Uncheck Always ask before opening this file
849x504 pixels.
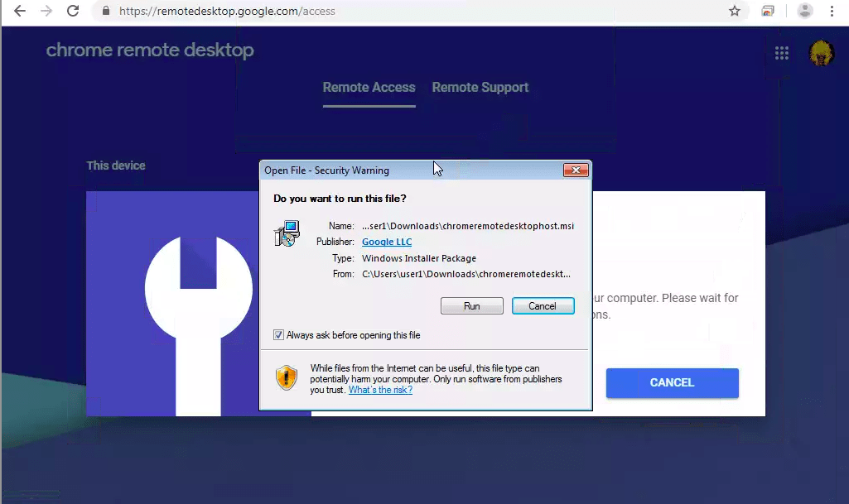[278, 335]
